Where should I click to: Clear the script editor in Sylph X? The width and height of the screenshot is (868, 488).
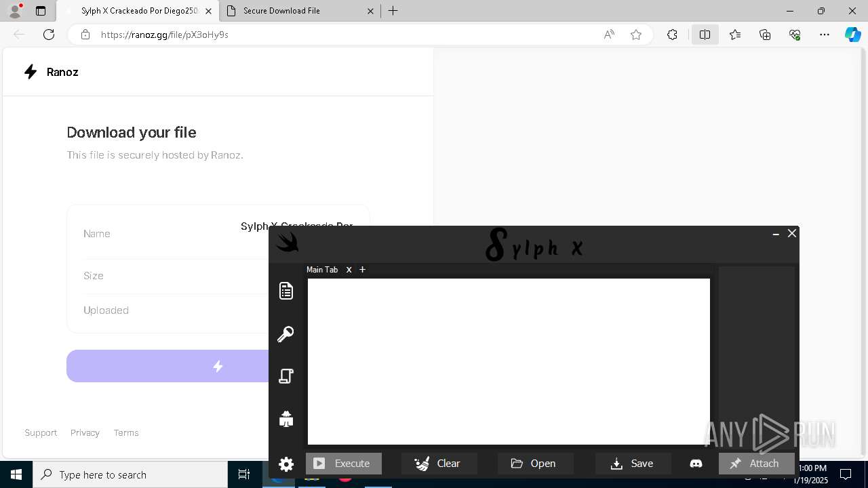(439, 464)
